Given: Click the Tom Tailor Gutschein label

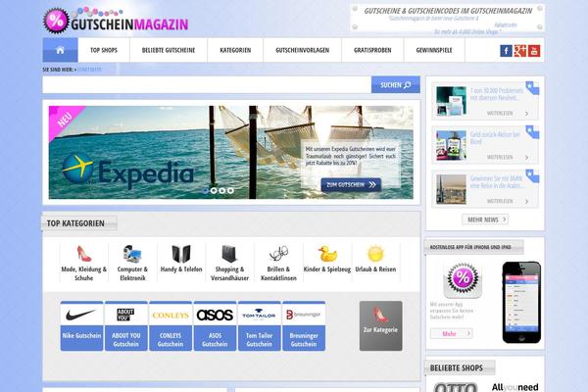Looking at the screenshot, I should click(259, 339).
